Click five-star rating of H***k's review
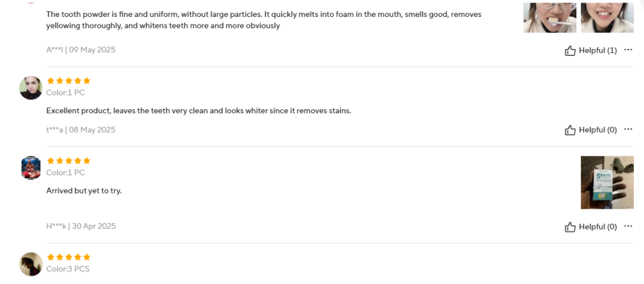 coord(69,161)
